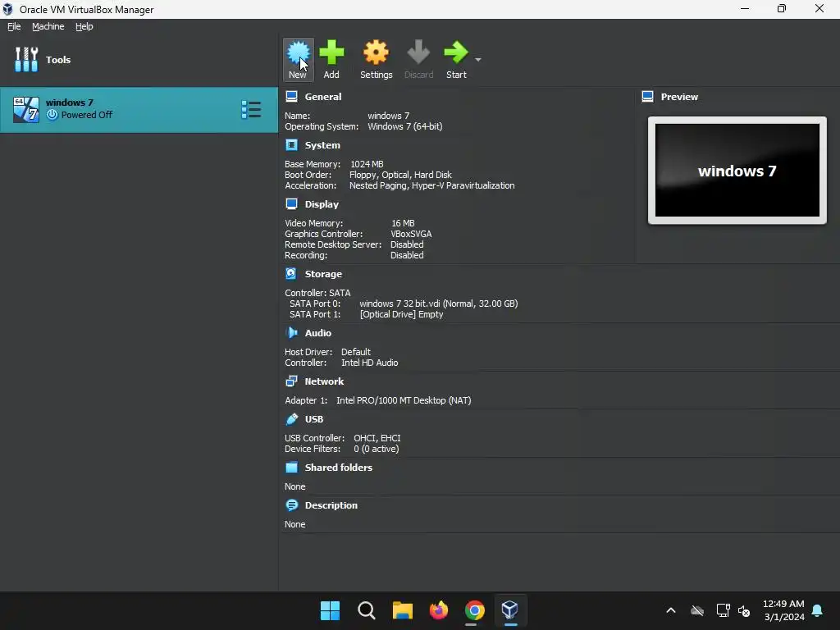Image resolution: width=840 pixels, height=630 pixels.
Task: Open the System section heading link
Action: click(x=322, y=145)
